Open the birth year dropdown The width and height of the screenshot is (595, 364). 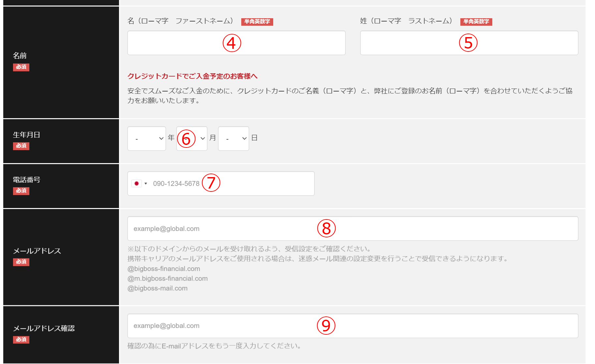tap(146, 139)
